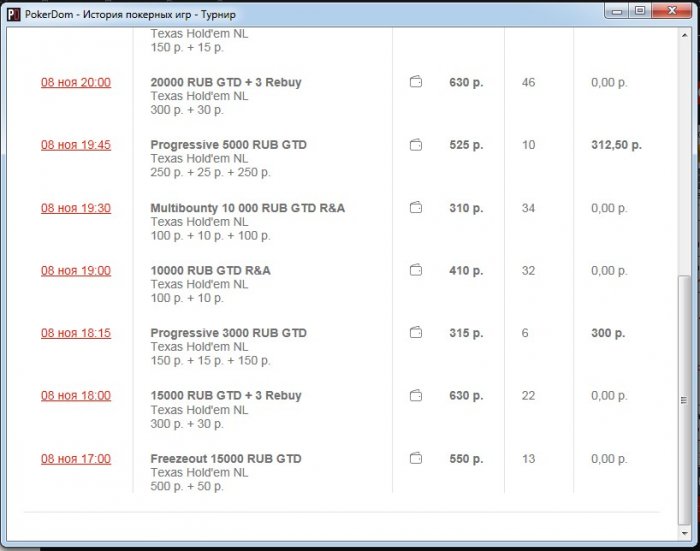Image resolution: width=700 pixels, height=551 pixels.
Task: Click the 312,50 р. winnings value
Action: coord(617,145)
